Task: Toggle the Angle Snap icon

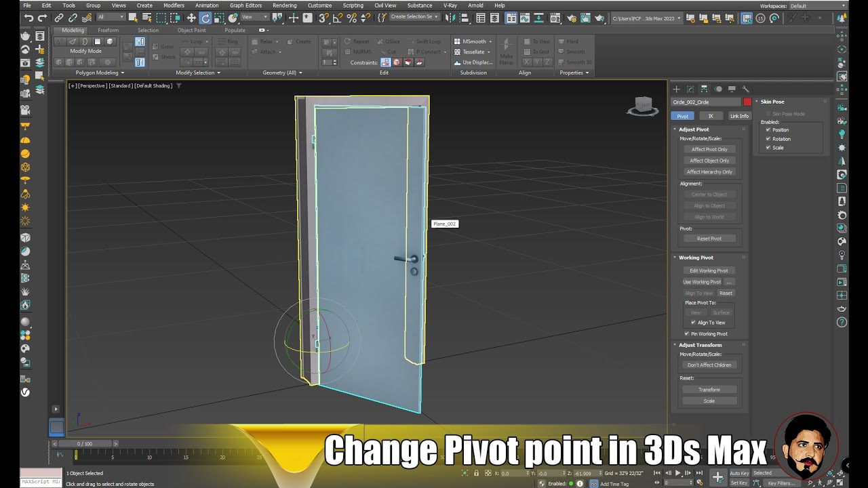Action: [338, 18]
